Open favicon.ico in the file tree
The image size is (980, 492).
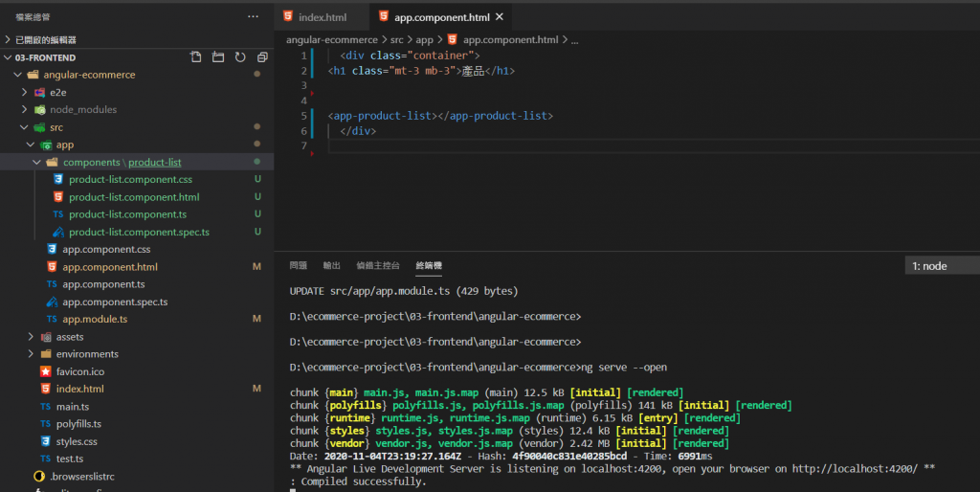[x=79, y=371]
